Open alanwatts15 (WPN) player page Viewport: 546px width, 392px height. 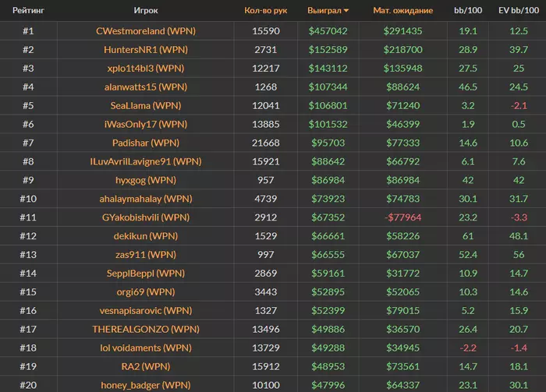click(x=146, y=87)
